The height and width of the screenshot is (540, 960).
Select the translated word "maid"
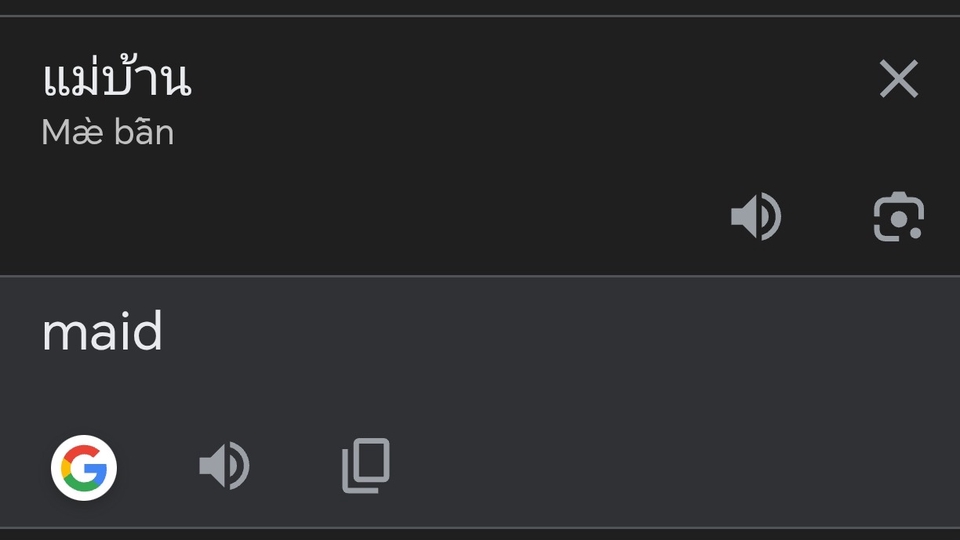102,333
